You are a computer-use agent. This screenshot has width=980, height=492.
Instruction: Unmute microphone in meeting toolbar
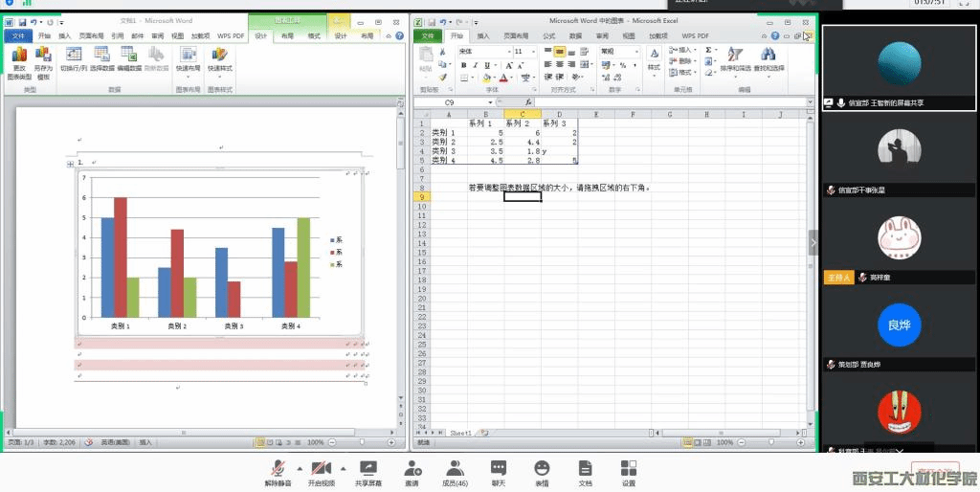(x=278, y=469)
